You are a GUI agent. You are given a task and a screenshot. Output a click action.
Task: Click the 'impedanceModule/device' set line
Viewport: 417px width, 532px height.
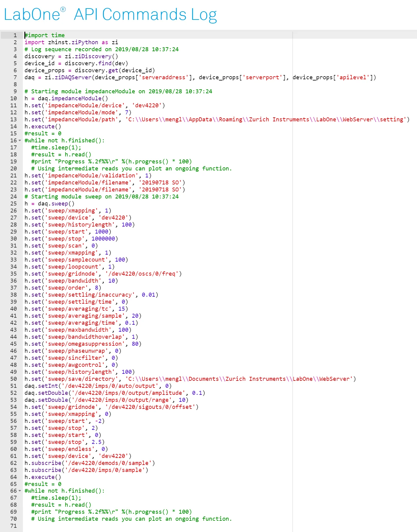95,105
